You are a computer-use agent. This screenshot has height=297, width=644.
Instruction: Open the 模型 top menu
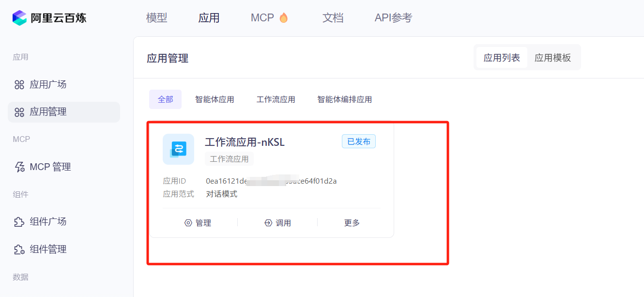pyautogui.click(x=157, y=18)
